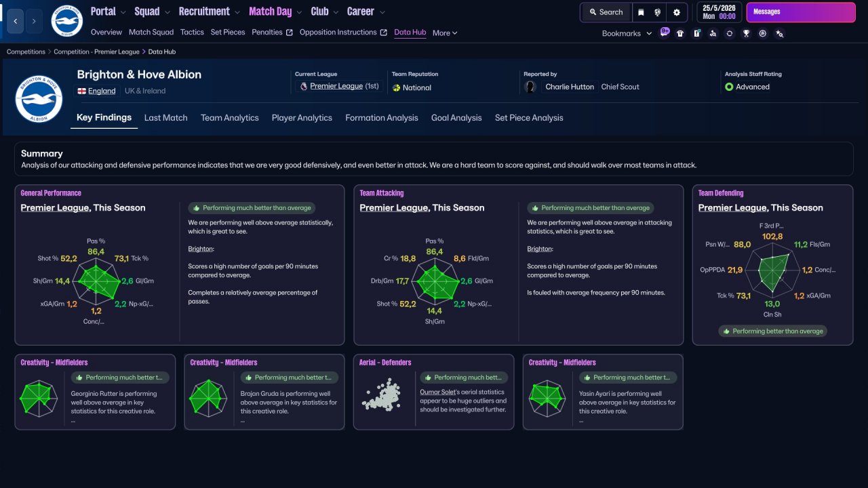Click the circled play icon in bookmarks bar
This screenshot has width=868, height=488.
(x=763, y=33)
